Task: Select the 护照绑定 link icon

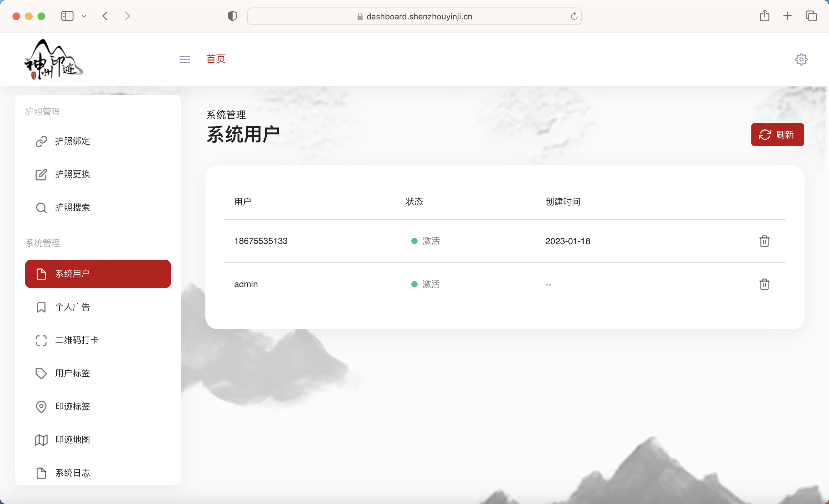Action: coord(41,141)
